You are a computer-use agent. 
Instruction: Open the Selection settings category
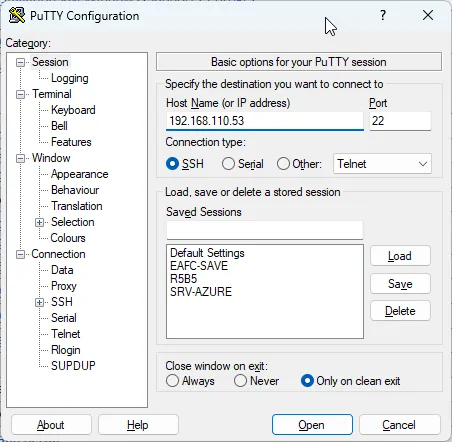point(73,222)
